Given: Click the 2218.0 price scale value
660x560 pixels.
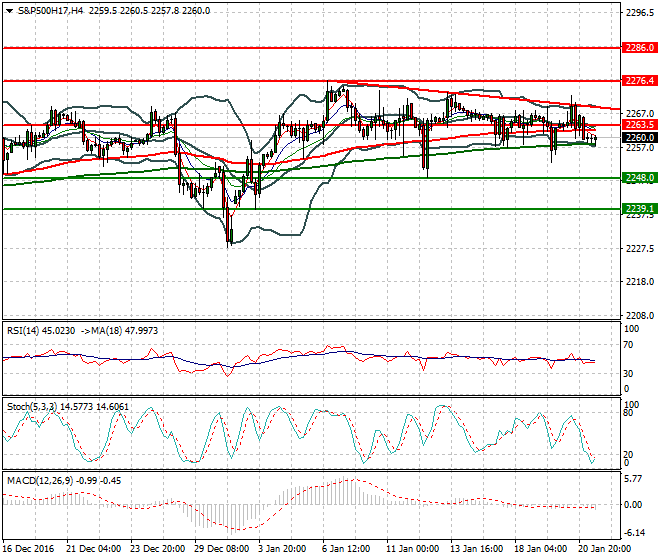Looking at the screenshot, I should [640, 282].
